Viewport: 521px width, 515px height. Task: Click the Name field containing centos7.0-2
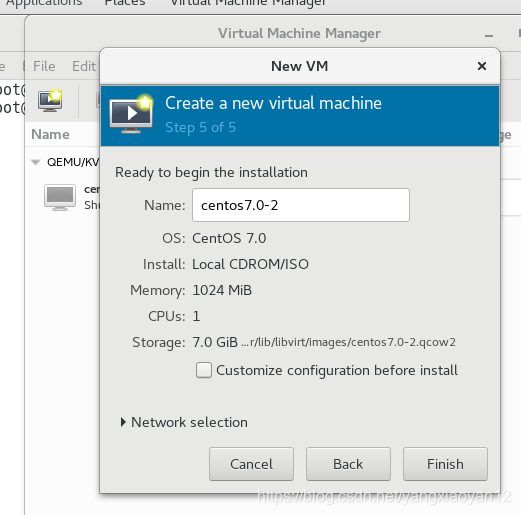301,205
